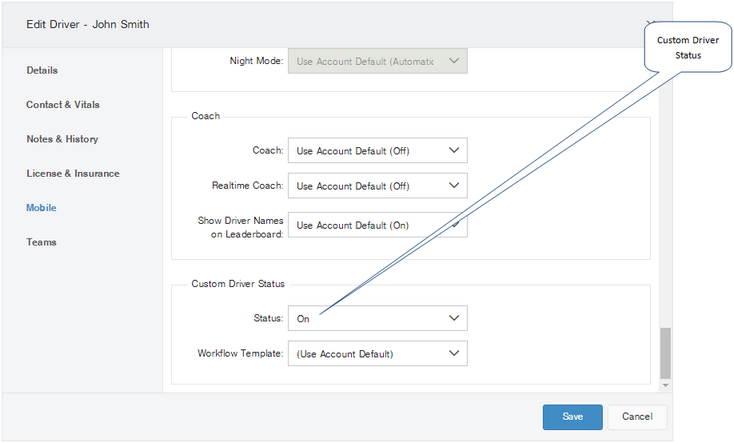The height and width of the screenshot is (443, 734).
Task: Expand the Workflow Template dropdown
Action: point(377,353)
